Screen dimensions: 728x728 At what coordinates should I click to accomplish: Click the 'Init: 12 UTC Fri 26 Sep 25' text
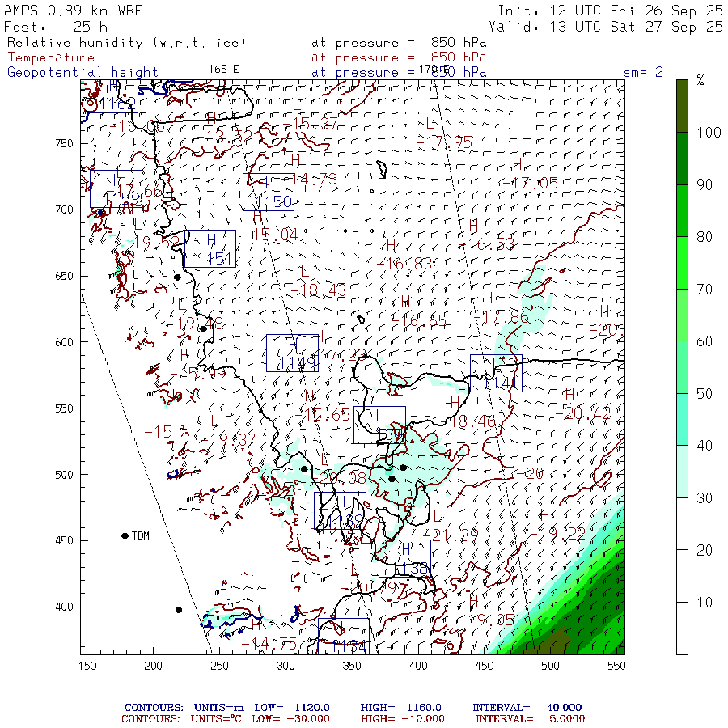610,11
